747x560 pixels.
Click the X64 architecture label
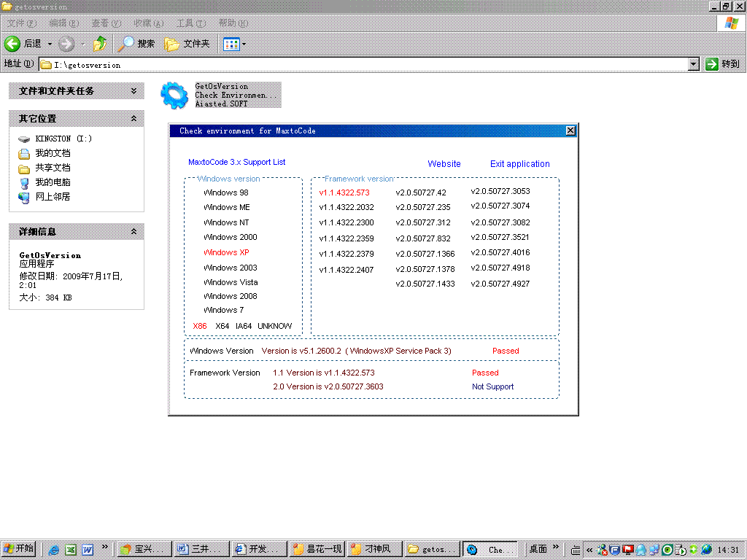tap(222, 326)
